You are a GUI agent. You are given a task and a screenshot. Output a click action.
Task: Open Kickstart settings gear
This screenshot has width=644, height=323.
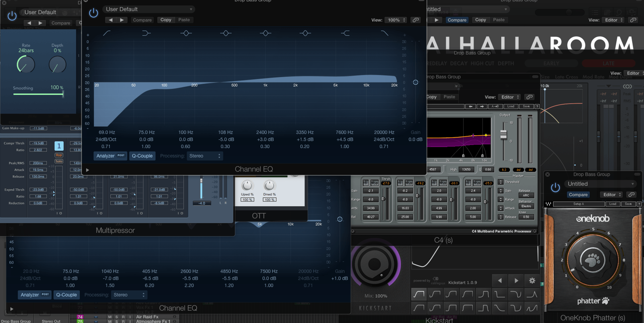click(x=532, y=280)
